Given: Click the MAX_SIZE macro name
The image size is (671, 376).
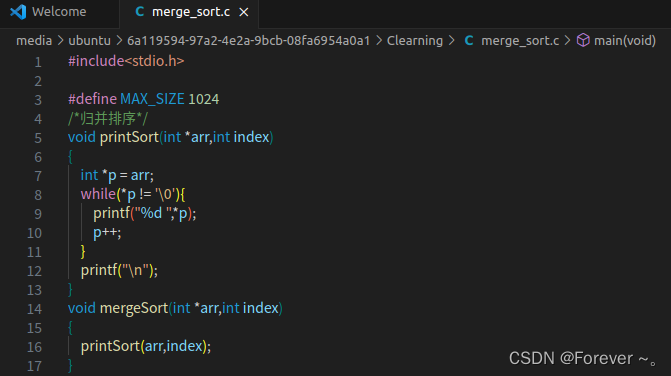Looking at the screenshot, I should tap(152, 99).
